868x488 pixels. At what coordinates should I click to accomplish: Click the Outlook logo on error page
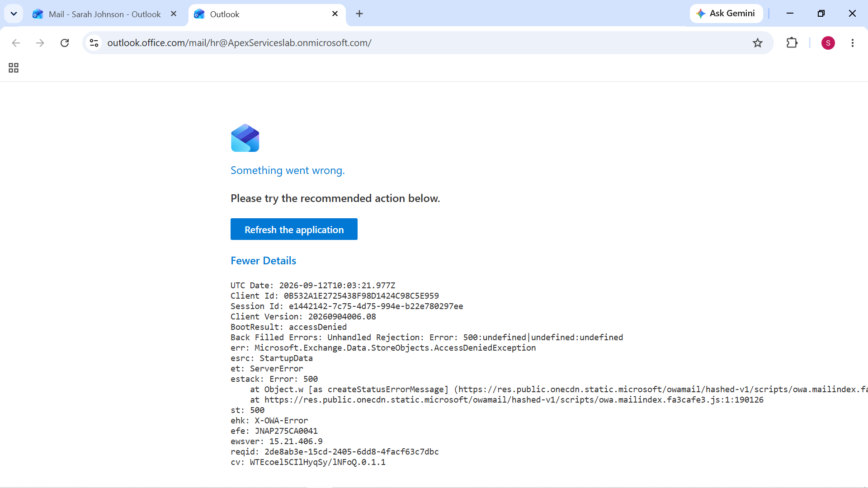point(245,138)
